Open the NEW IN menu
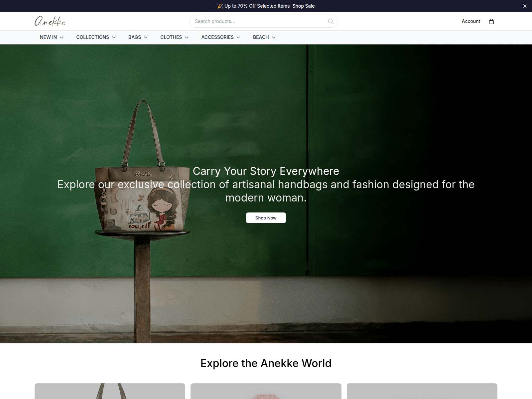This screenshot has height=399, width=532. 48,37
